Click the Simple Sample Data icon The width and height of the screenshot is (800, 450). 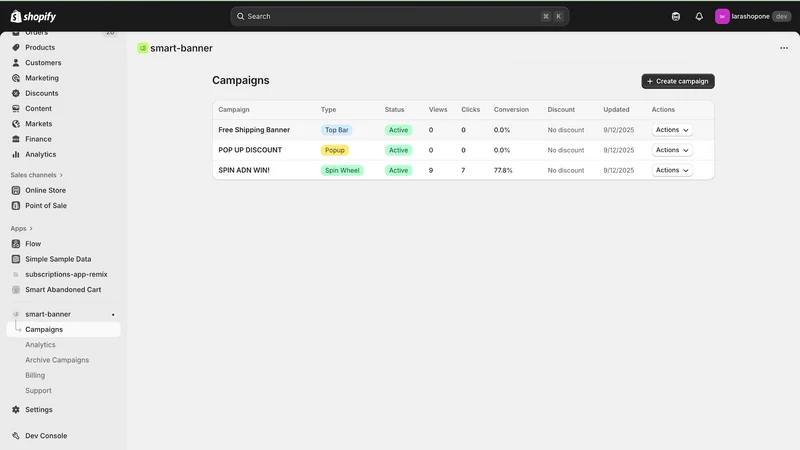(16, 259)
